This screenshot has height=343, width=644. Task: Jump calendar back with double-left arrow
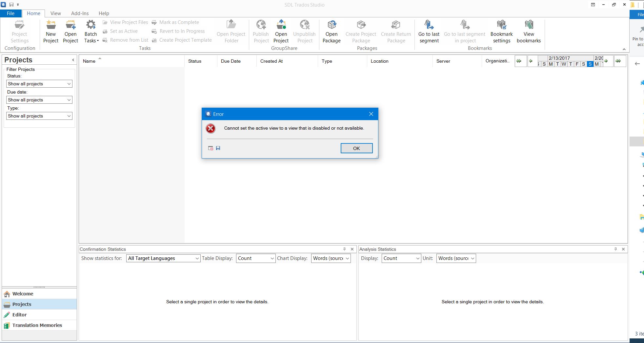[521, 61]
